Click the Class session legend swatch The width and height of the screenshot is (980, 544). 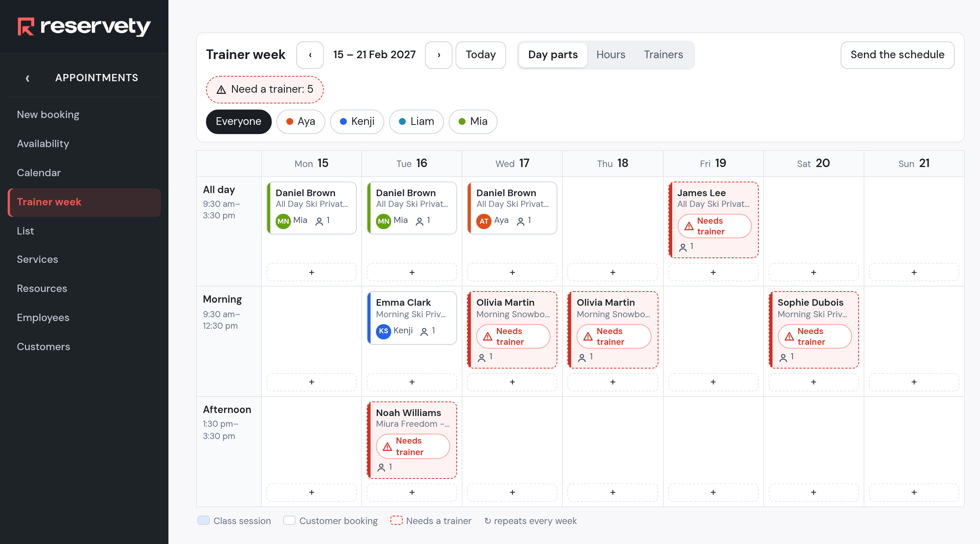[x=204, y=520]
